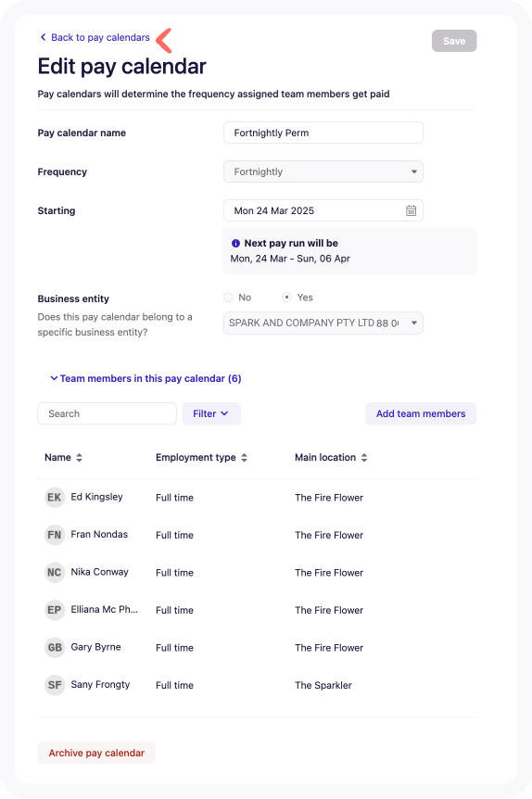Click the EK avatar for Ed Kingsley
Viewport: 532px width, 799px height.
pyautogui.click(x=55, y=498)
